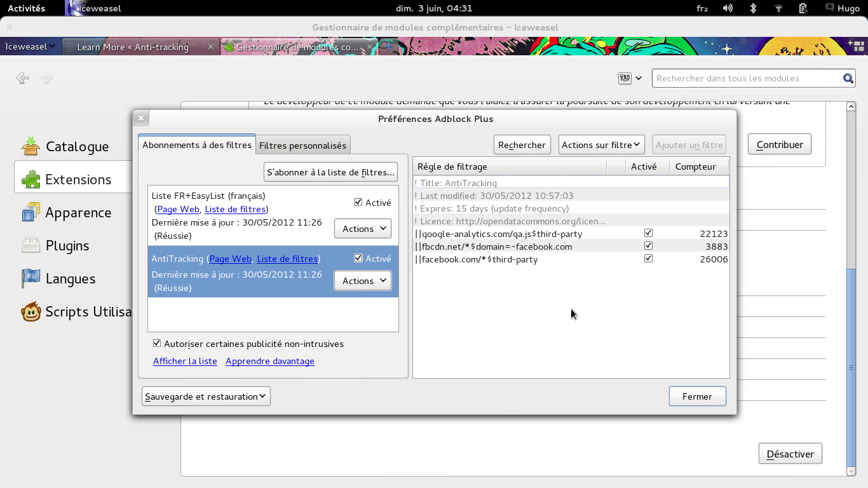Open Page Web link for AntiTracking
The height and width of the screenshot is (488, 868).
(x=230, y=259)
